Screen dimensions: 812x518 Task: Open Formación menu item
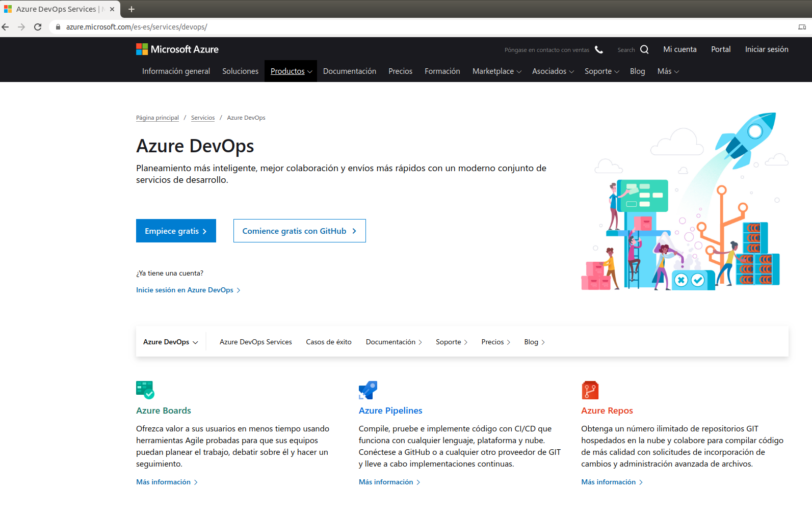coord(442,71)
